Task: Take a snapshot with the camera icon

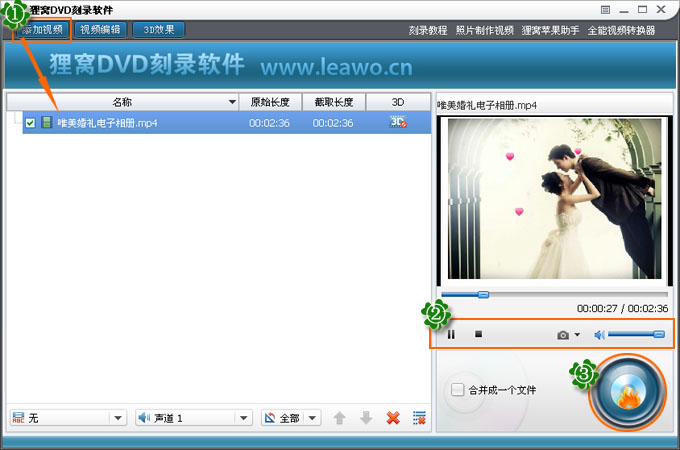Action: pos(563,335)
